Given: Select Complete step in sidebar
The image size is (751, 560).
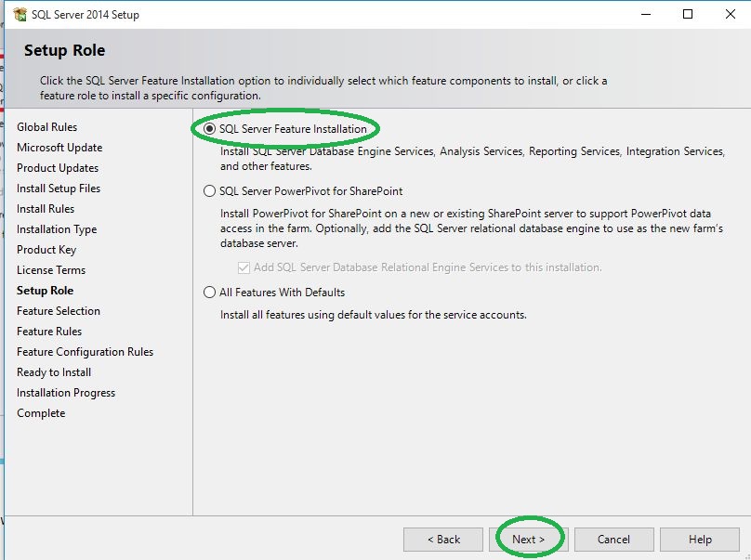Looking at the screenshot, I should [41, 413].
